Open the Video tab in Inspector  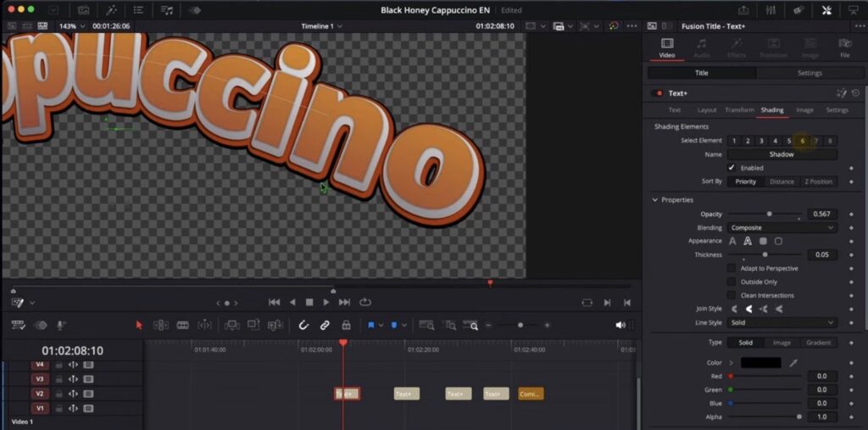click(x=667, y=47)
